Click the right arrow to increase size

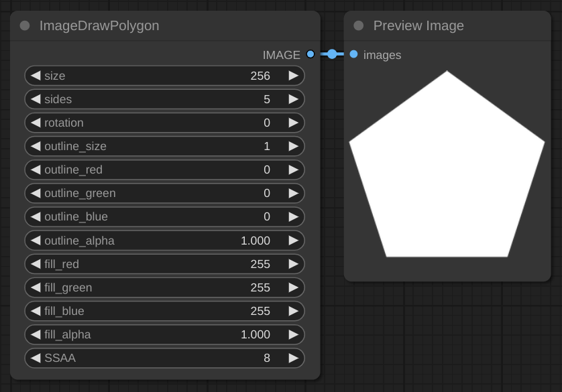point(293,76)
